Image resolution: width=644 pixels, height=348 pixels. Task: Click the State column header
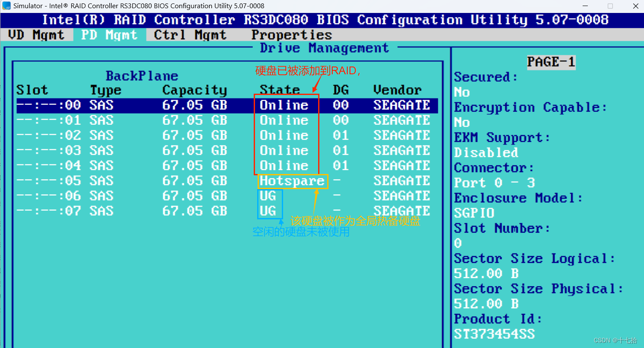click(280, 90)
